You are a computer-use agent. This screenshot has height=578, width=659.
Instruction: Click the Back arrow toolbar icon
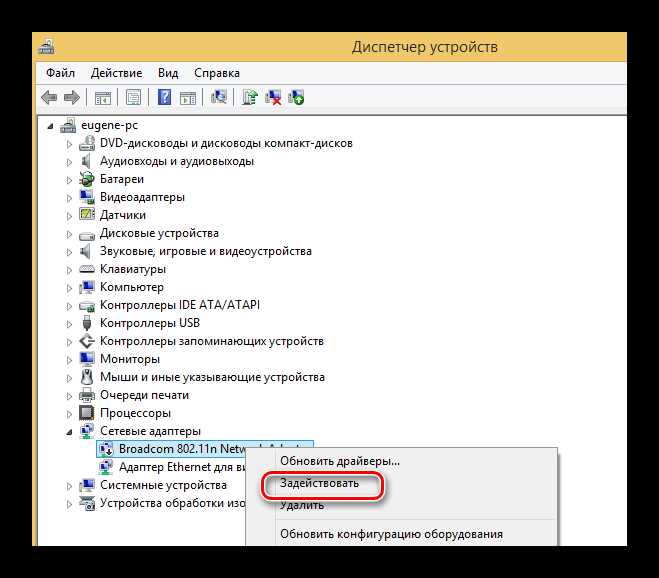click(49, 98)
